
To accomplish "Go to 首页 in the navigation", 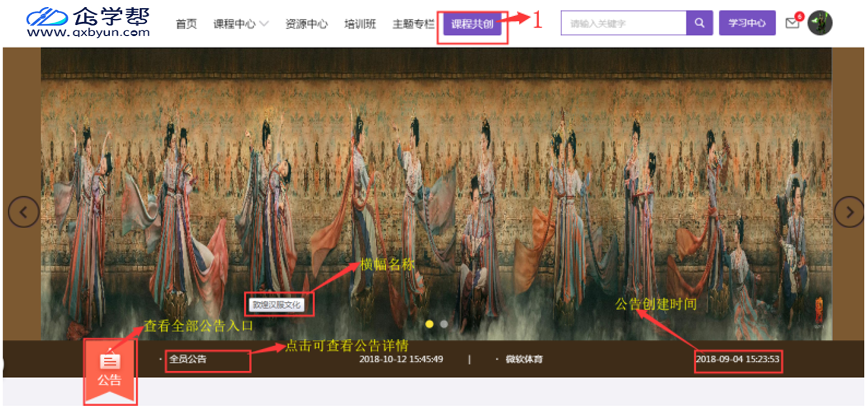I will (186, 24).
